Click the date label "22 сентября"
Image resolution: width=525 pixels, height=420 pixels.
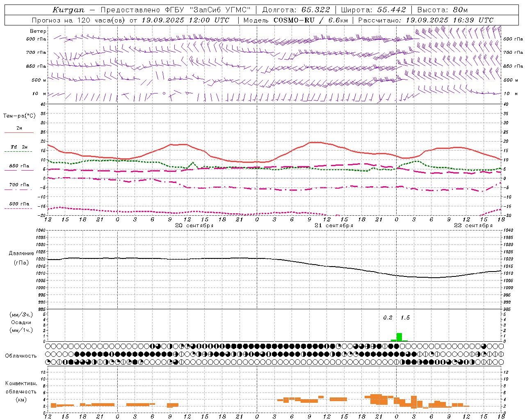[473, 226]
